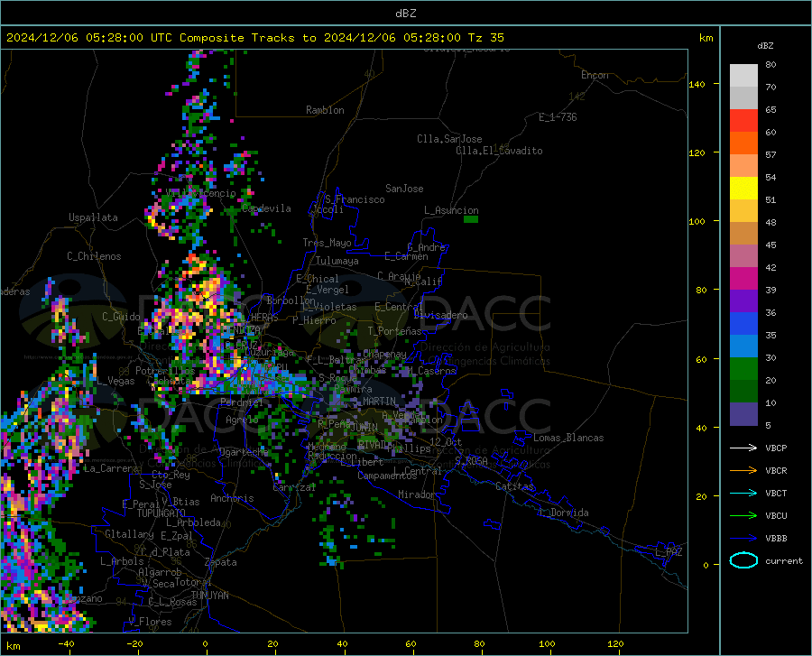Click the 'Clla.SanJose' map label
Image resolution: width=812 pixels, height=656 pixels.
(x=449, y=139)
